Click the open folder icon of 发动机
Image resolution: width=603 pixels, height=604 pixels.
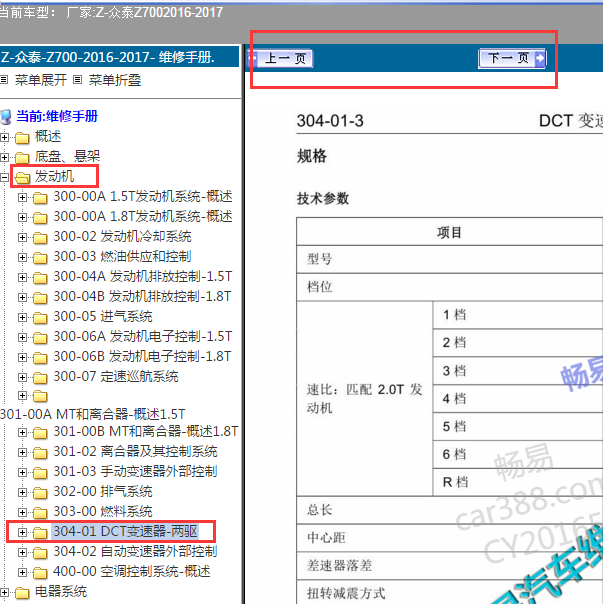click(x=22, y=177)
